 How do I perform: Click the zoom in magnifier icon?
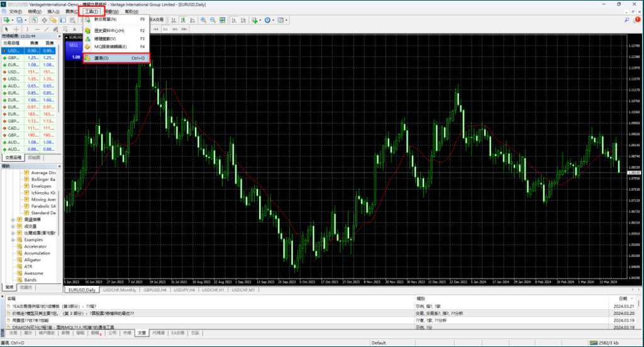point(203,20)
